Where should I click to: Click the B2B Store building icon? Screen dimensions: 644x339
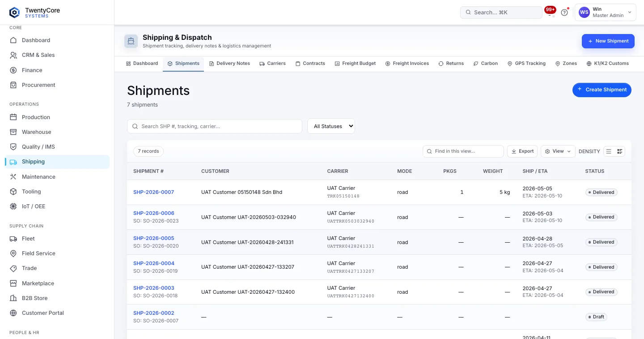pos(13,298)
